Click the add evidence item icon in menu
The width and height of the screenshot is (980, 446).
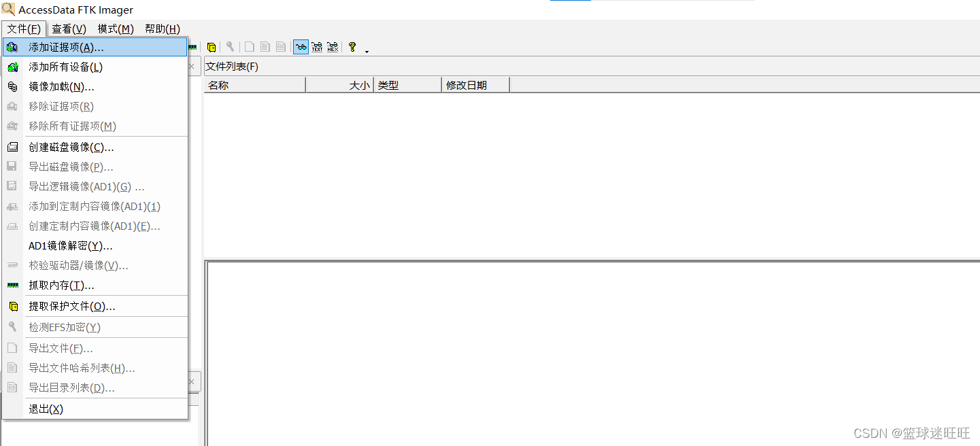point(12,47)
